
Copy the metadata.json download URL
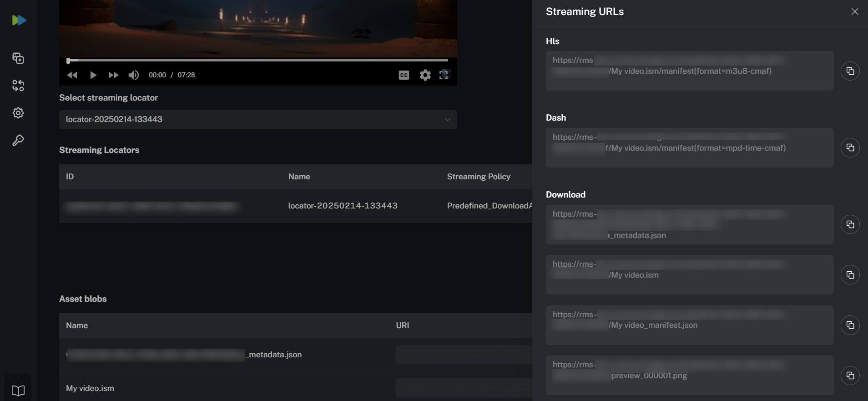click(x=850, y=224)
